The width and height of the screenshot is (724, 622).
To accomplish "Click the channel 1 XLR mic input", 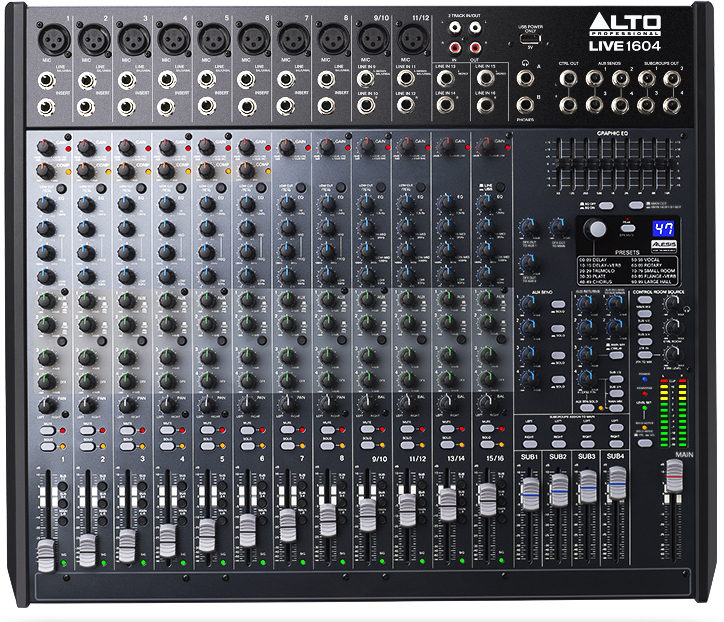I will click(53, 40).
